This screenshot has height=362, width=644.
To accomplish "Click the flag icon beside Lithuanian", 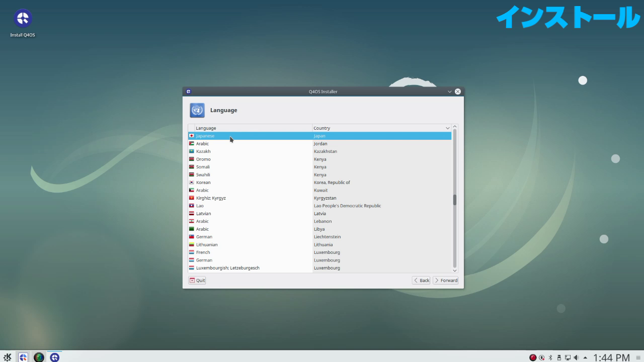I will (x=192, y=245).
